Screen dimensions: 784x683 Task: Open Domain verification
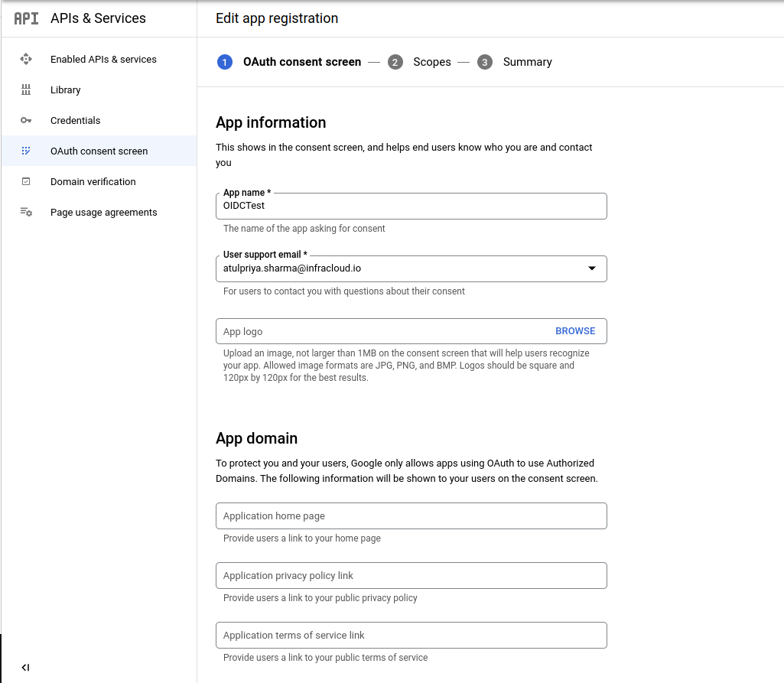99,181
